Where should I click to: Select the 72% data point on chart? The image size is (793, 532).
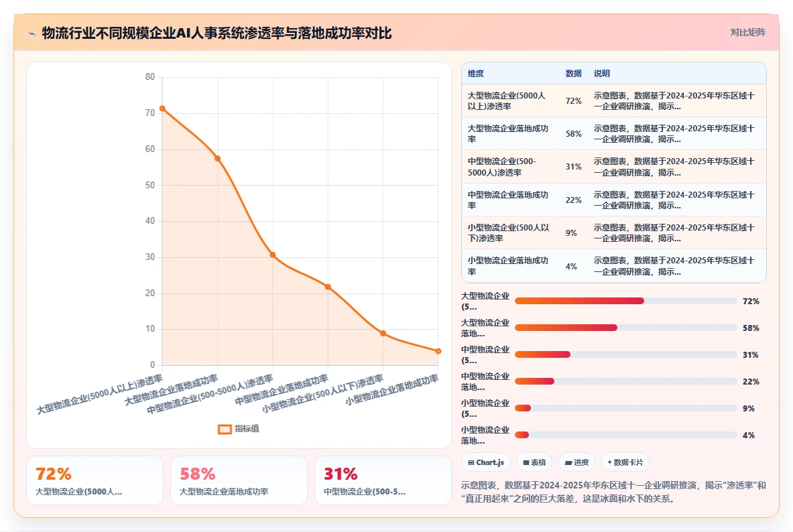(162, 109)
